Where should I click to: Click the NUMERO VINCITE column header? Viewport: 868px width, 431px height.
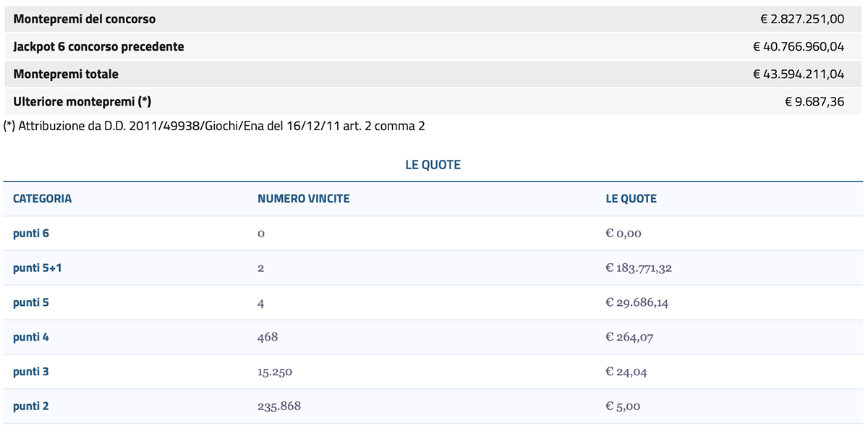point(303,199)
